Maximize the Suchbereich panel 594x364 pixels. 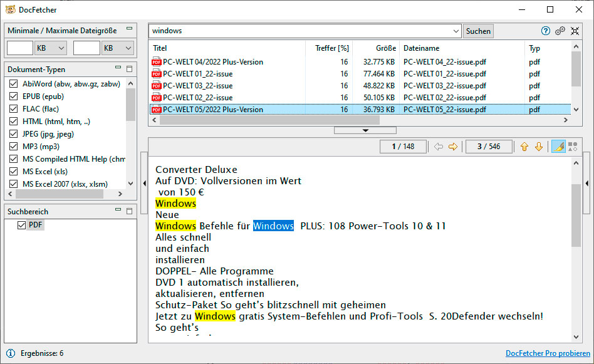point(129,211)
